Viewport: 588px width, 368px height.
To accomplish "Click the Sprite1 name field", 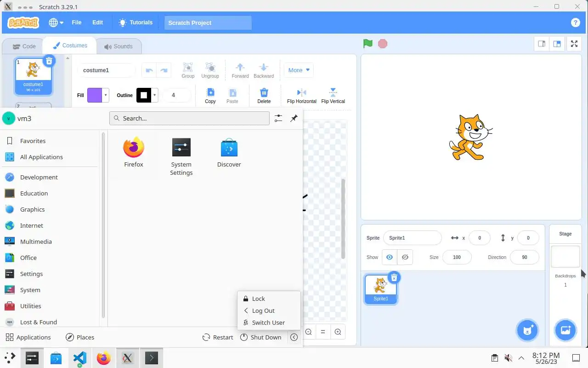I will 412,238.
